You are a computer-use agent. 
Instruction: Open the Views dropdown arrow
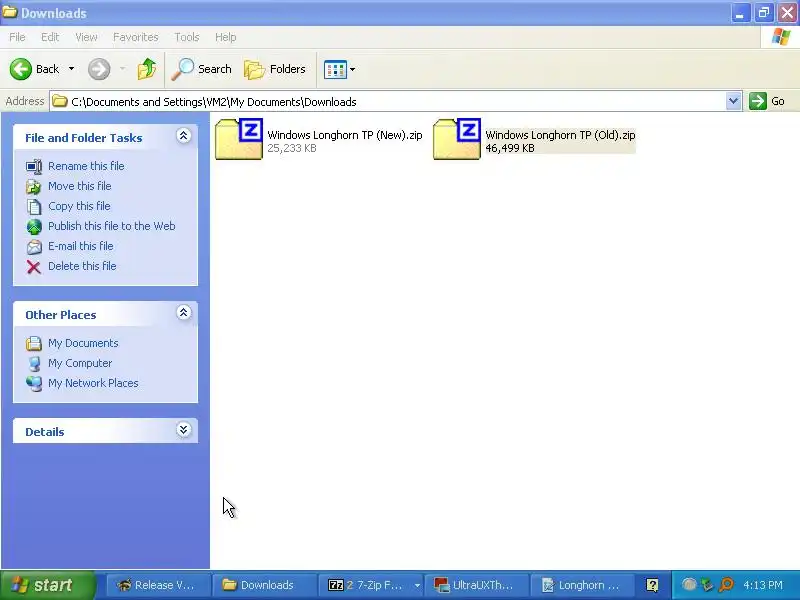[x=353, y=69]
